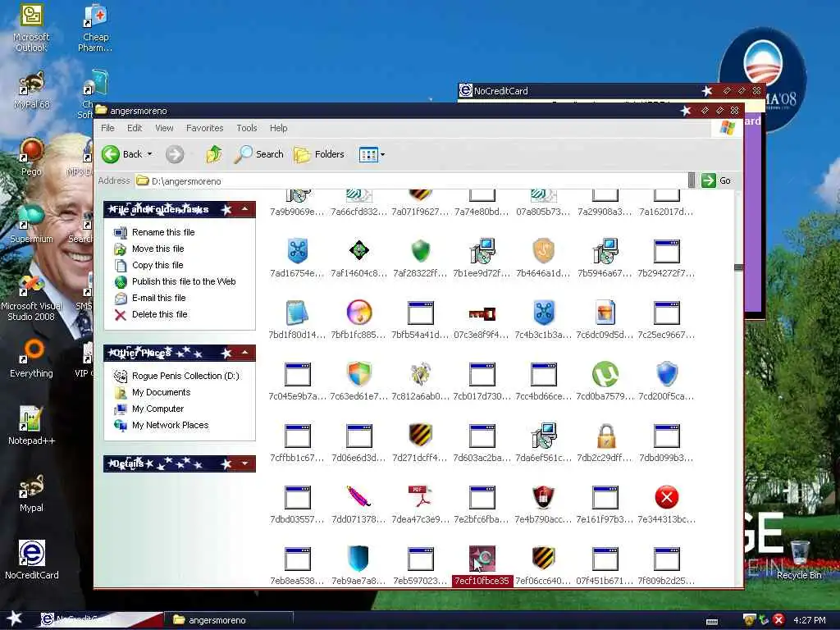Open the Favorites menu

point(204,128)
